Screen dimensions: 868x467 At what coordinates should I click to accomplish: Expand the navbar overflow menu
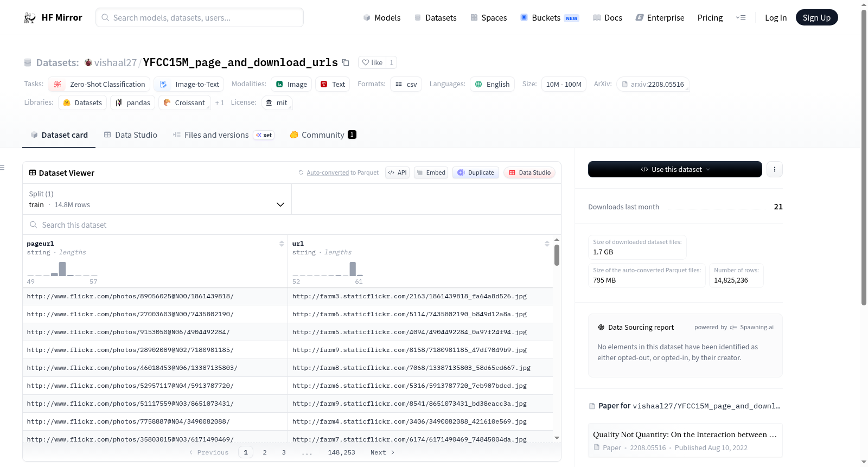coord(741,17)
